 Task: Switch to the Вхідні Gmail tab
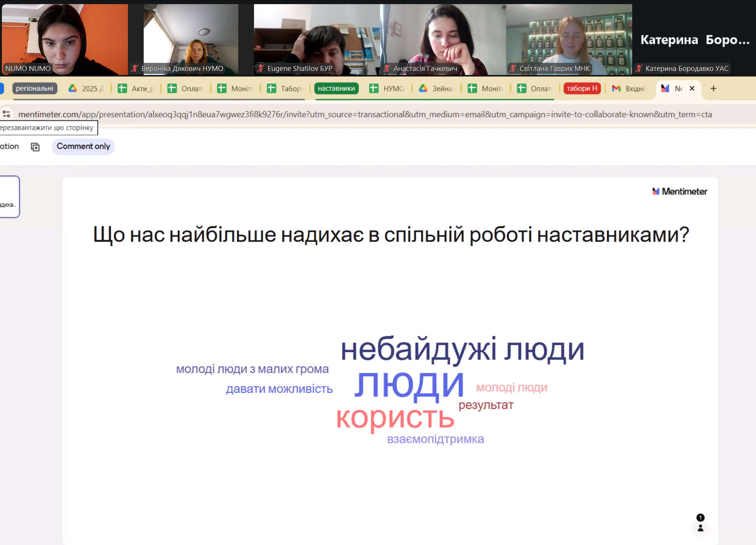coord(629,89)
